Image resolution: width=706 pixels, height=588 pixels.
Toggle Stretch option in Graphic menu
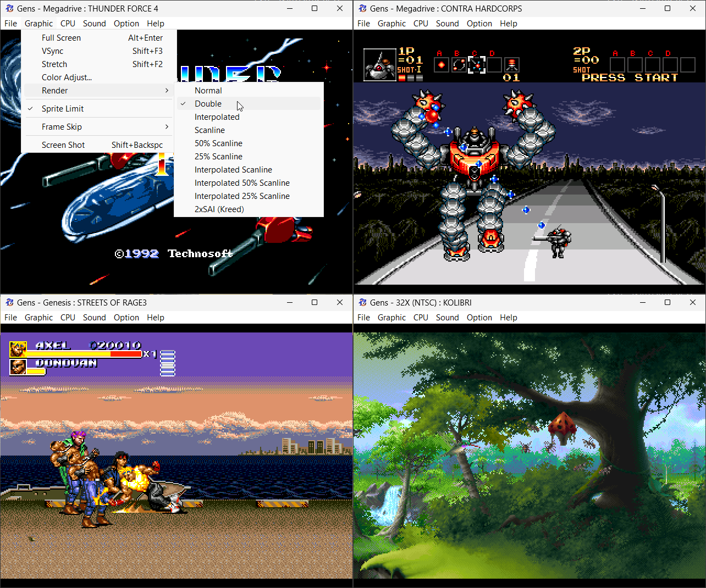click(x=99, y=64)
